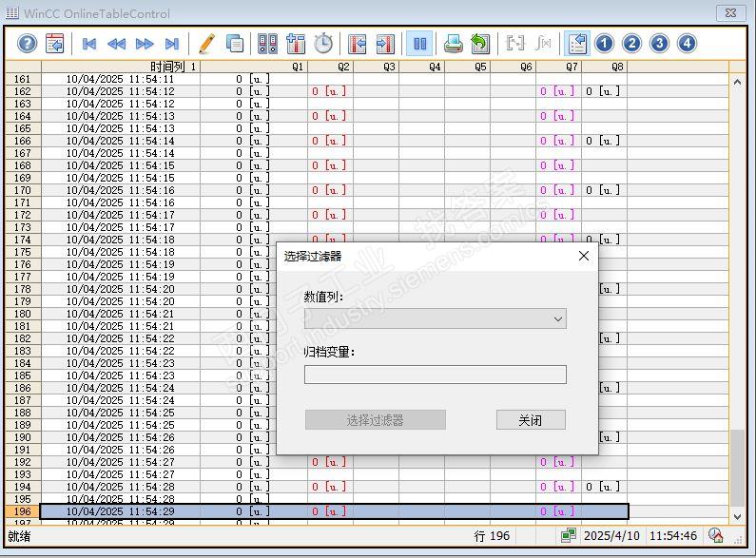Click the Q7 value in row 168
Image resolution: width=756 pixels, height=558 pixels.
(559, 165)
